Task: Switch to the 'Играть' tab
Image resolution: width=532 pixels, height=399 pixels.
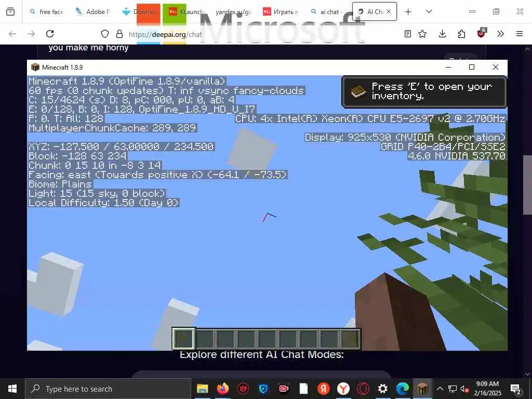Action: click(x=280, y=11)
